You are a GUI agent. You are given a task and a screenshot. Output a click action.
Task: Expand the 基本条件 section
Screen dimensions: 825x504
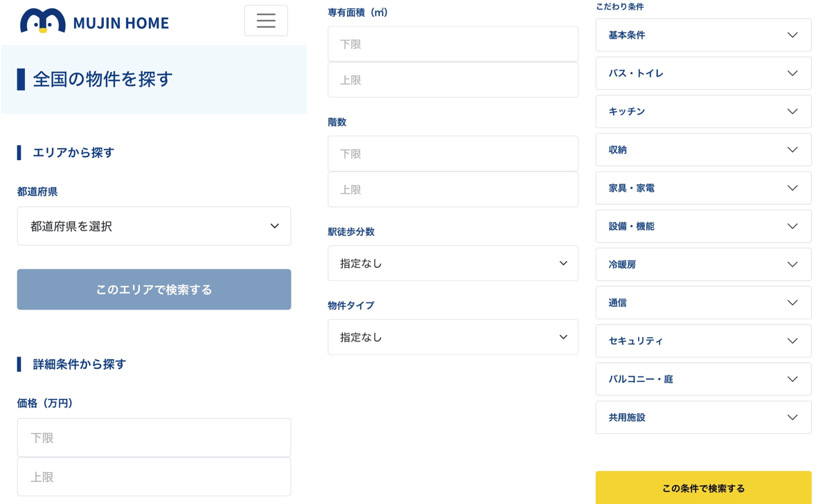(703, 35)
